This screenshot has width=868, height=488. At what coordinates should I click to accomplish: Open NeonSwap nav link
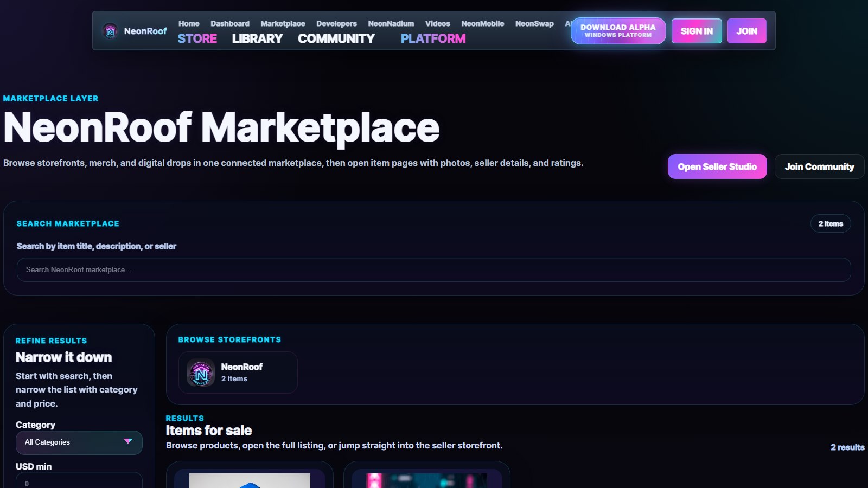pos(534,24)
